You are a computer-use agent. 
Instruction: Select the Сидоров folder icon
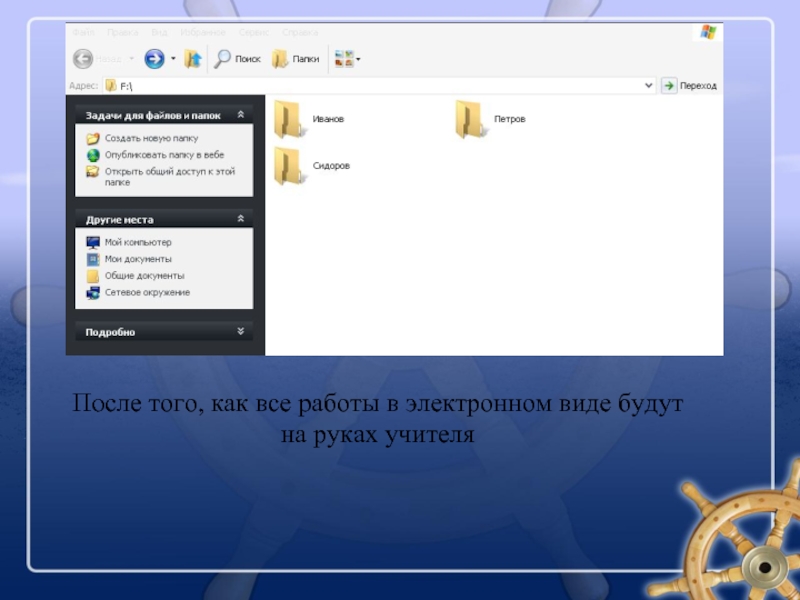(x=289, y=166)
